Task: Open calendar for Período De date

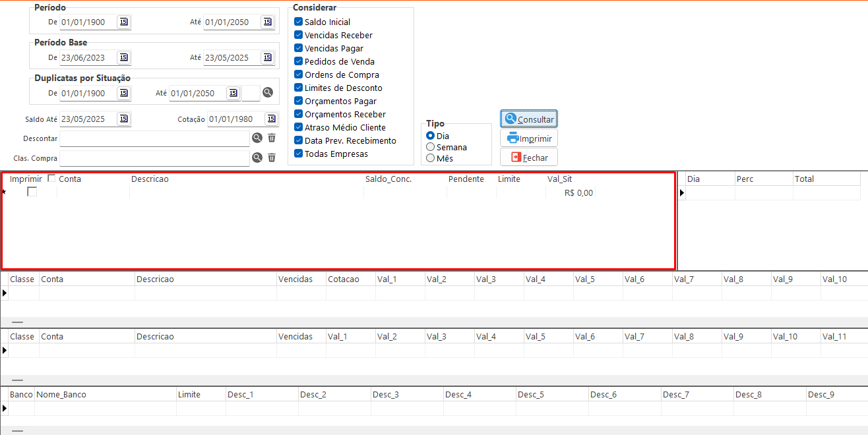Action: point(124,22)
